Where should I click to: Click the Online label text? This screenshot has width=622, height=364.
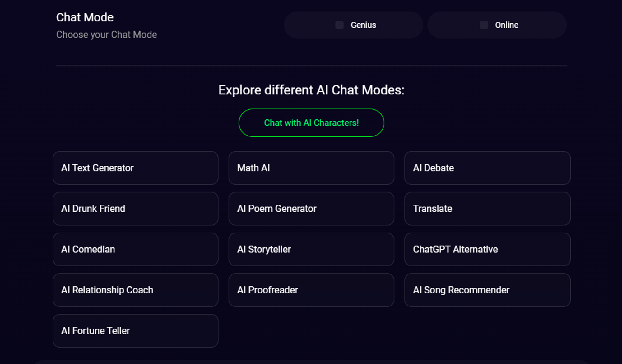pyautogui.click(x=507, y=25)
